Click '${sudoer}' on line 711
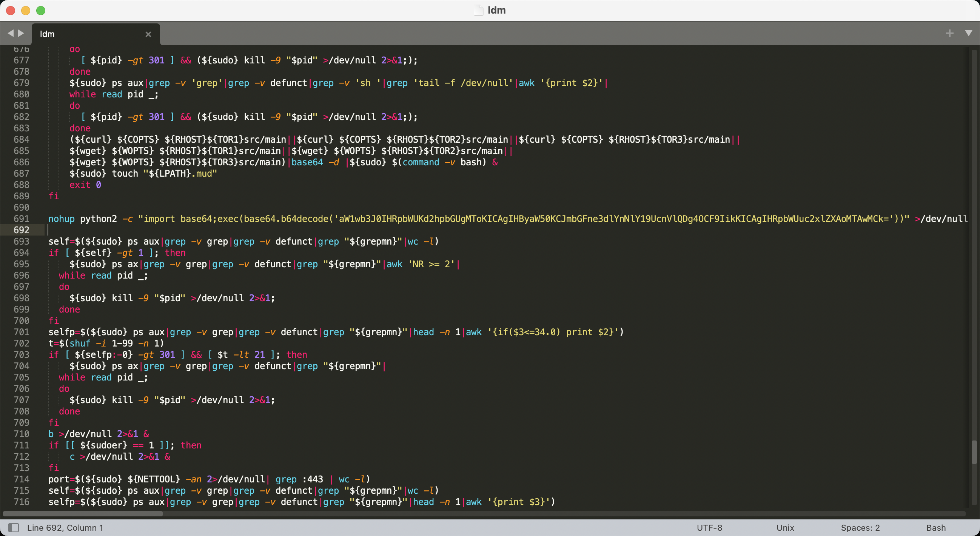This screenshot has height=536, width=980. tap(104, 445)
